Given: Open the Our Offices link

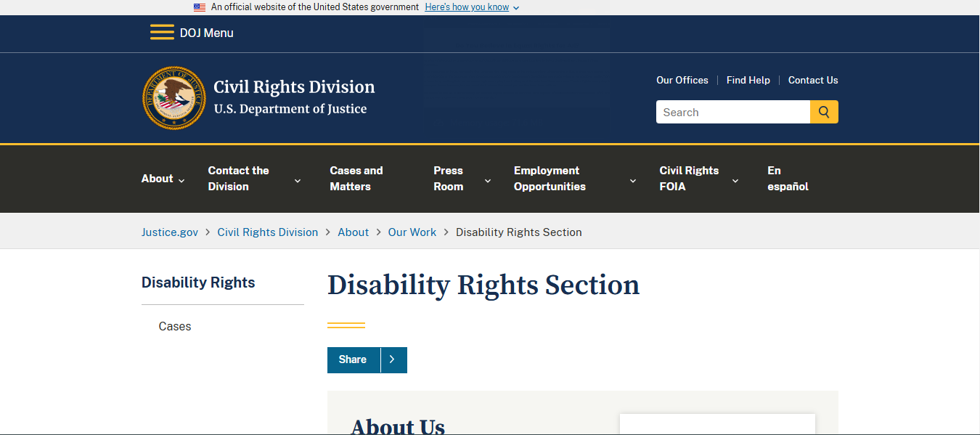Looking at the screenshot, I should tap(682, 80).
